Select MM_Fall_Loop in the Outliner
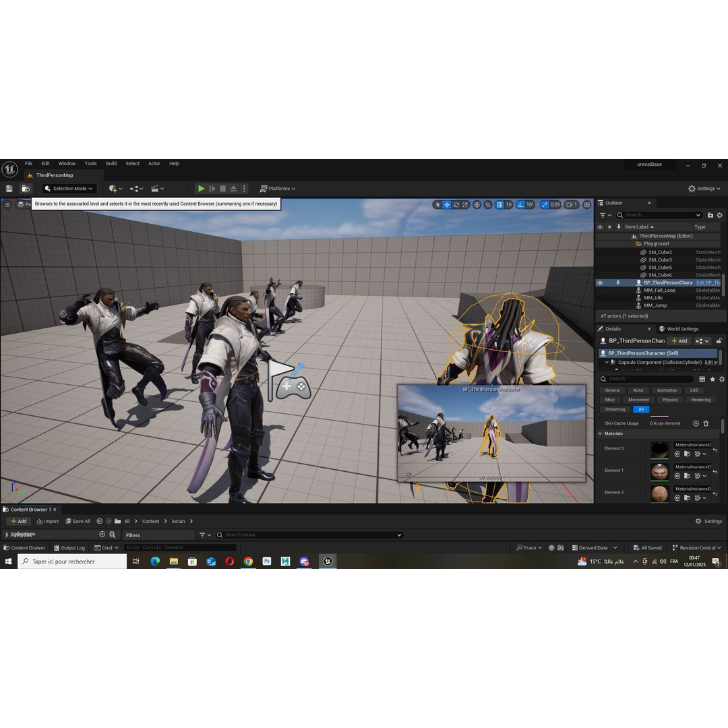 (x=660, y=290)
